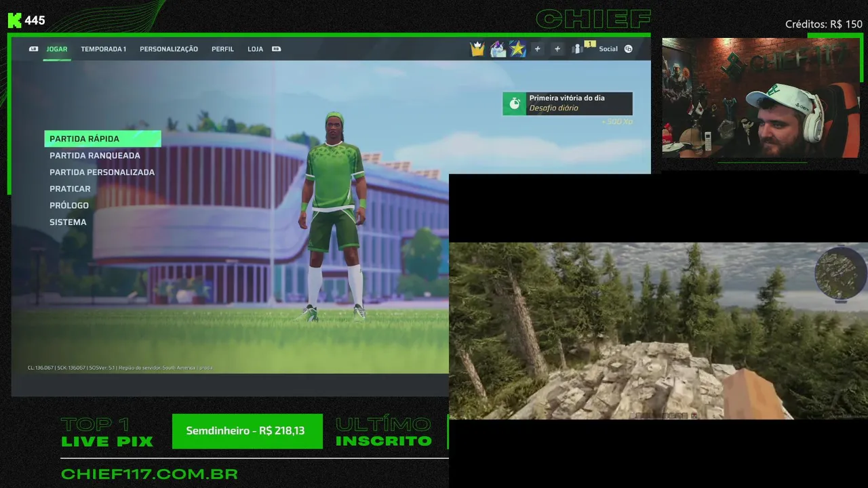Open the PRÓLOGO option
This screenshot has height=488, width=868.
click(x=69, y=205)
